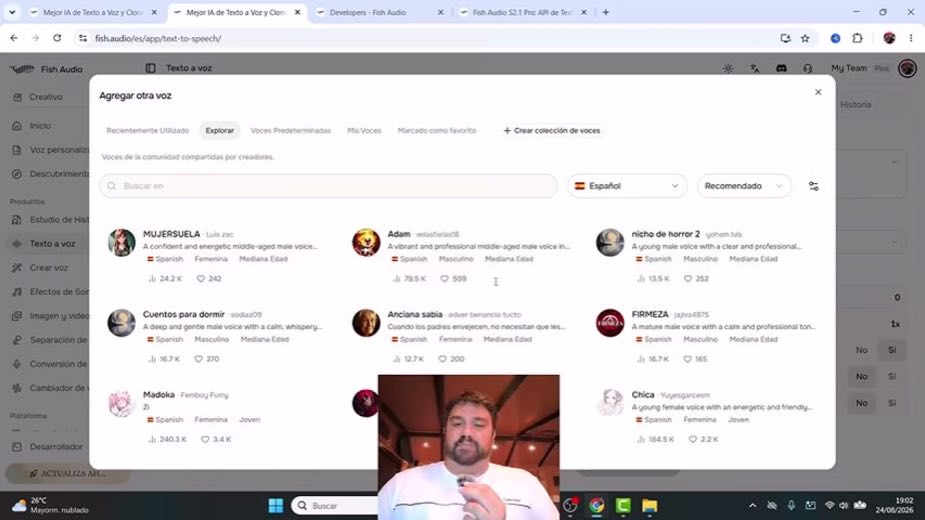Open the voice filter settings icon
The width and height of the screenshot is (925, 520).
(814, 186)
